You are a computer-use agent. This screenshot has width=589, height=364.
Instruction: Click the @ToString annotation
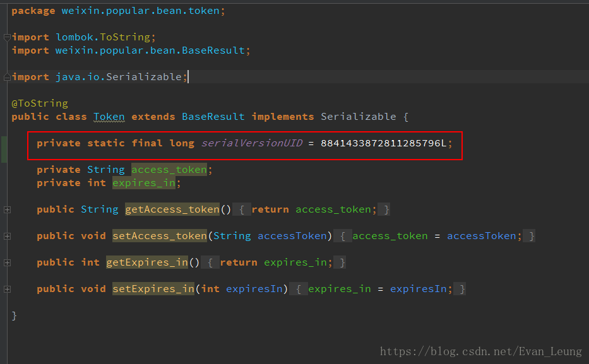(x=40, y=103)
